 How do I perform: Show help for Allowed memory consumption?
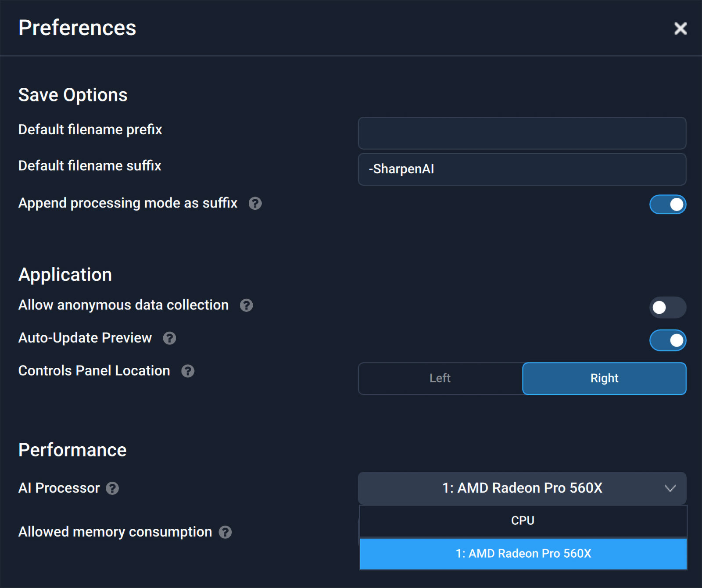tap(225, 532)
